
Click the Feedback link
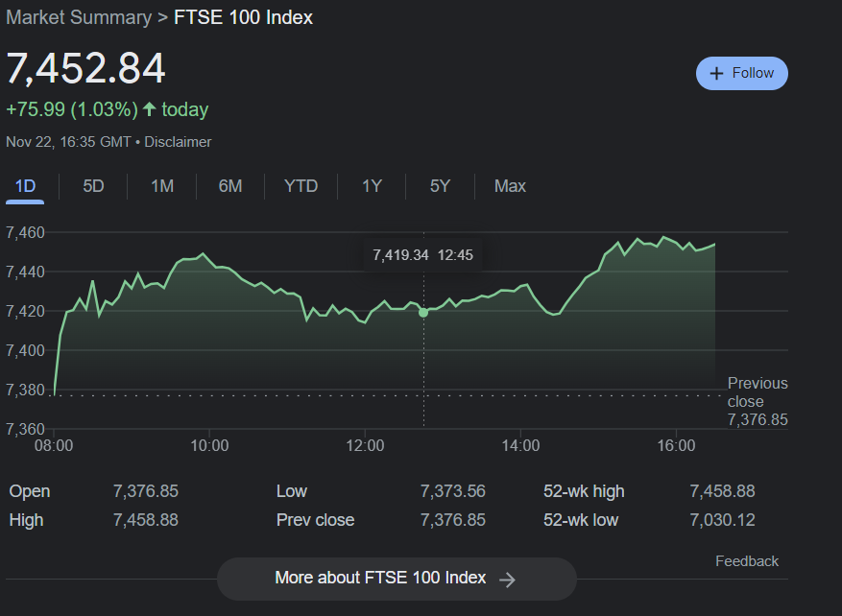point(746,561)
